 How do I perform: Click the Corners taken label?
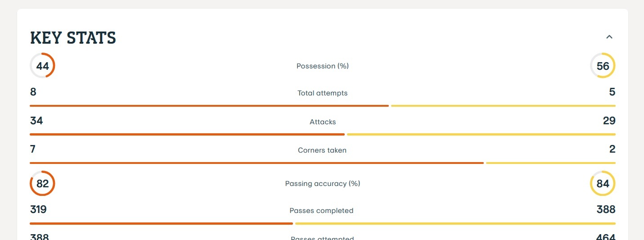(322, 150)
